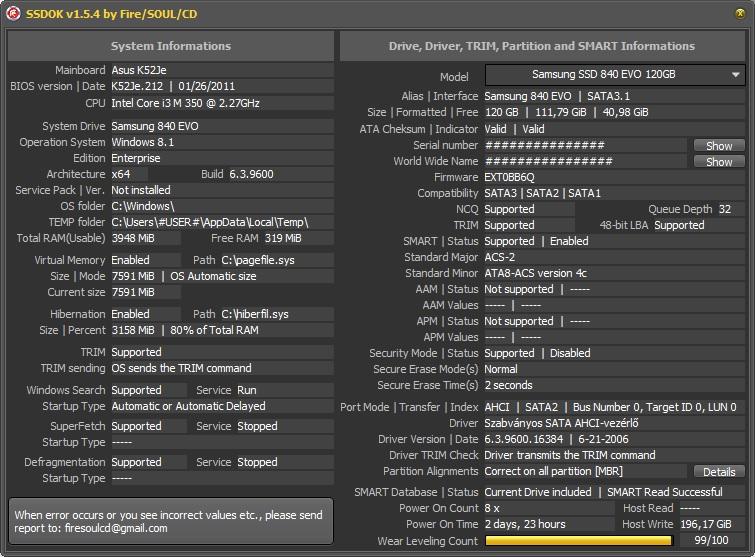The image size is (755, 557).
Task: Select Compatibility value SATA3 | SATA2 | SATA1
Action: click(543, 194)
